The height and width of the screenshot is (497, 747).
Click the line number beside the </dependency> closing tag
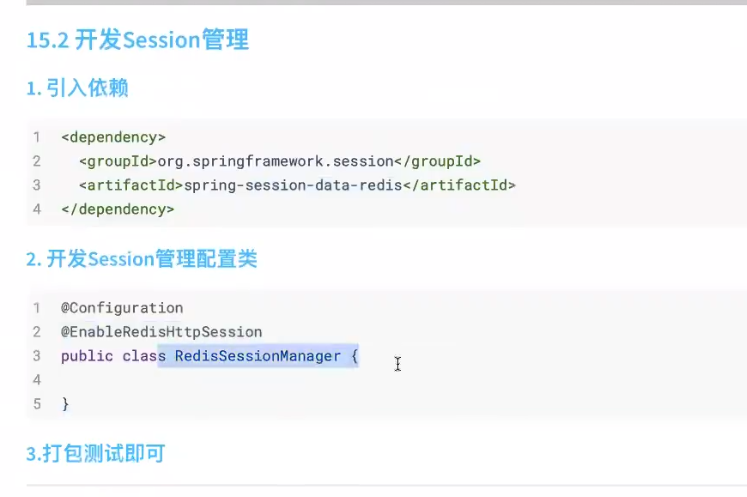(37, 209)
